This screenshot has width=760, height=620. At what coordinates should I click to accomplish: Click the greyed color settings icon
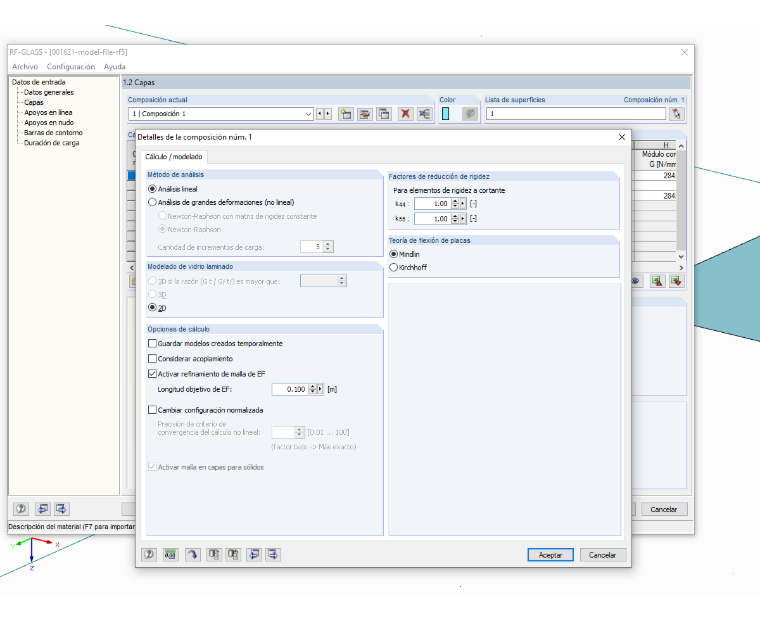click(469, 114)
